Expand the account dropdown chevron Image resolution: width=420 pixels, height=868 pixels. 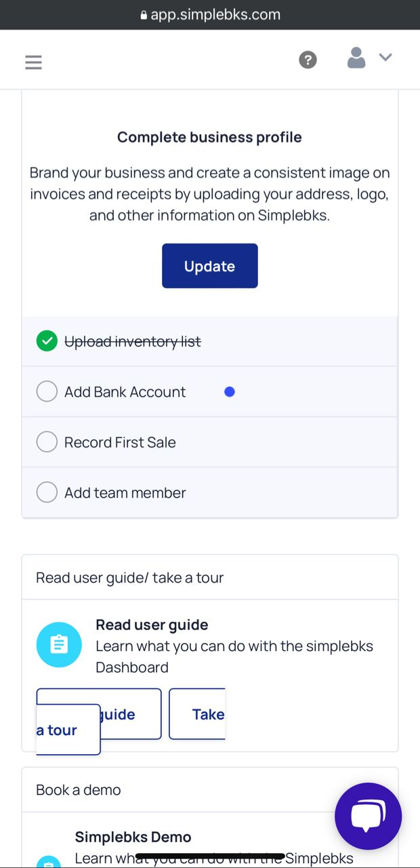tap(385, 58)
